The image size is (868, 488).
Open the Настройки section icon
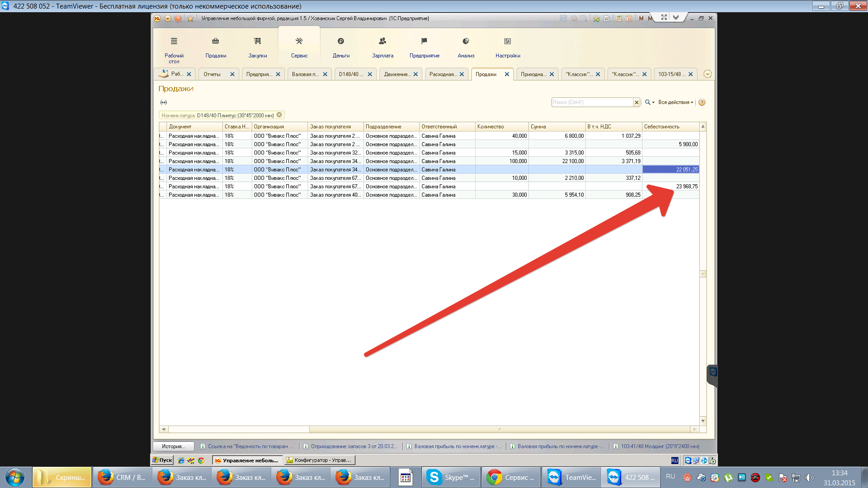pyautogui.click(x=507, y=42)
